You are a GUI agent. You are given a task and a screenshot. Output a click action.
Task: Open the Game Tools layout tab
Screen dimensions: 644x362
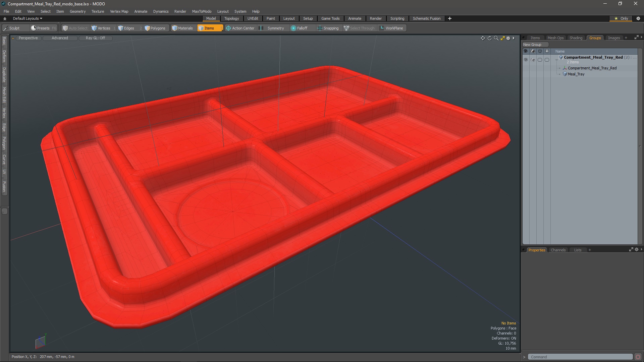coord(330,18)
